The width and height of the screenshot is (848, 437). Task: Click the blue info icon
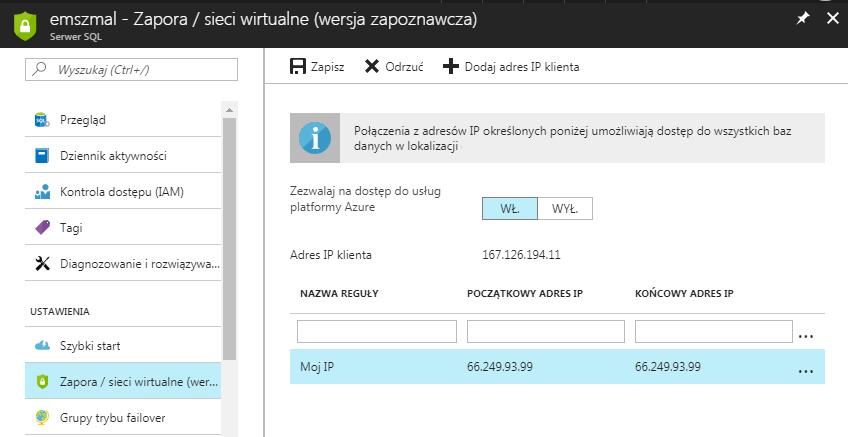pyautogui.click(x=315, y=138)
